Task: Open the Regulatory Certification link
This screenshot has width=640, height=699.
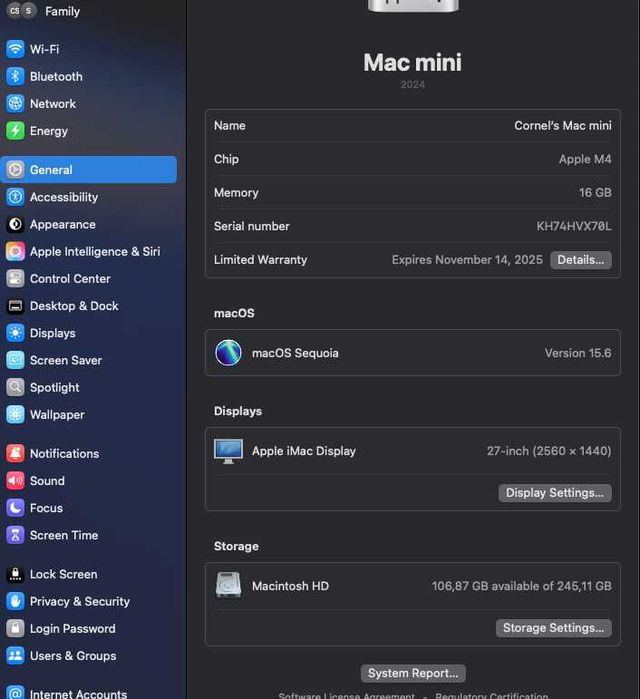Action: [492, 695]
